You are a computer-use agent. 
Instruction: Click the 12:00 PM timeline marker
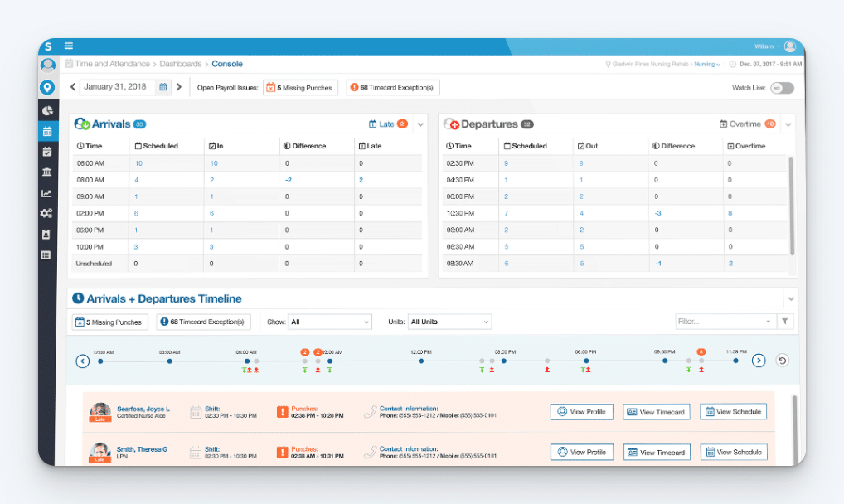(x=421, y=361)
